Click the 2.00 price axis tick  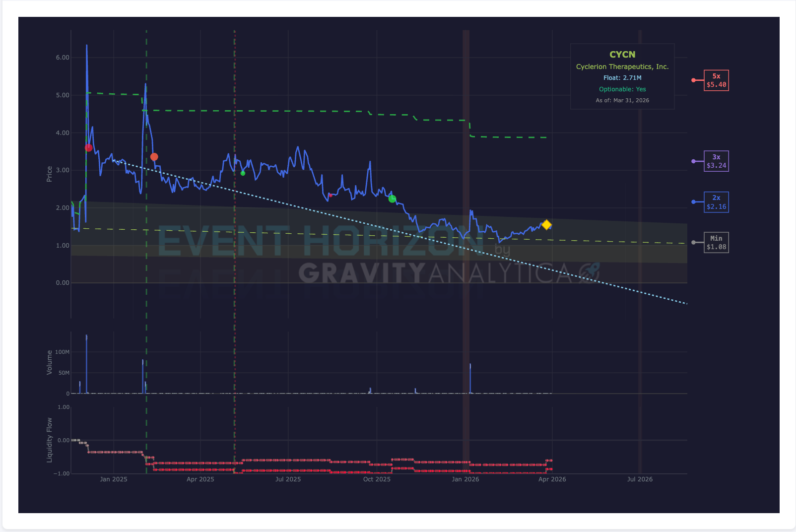coord(63,208)
